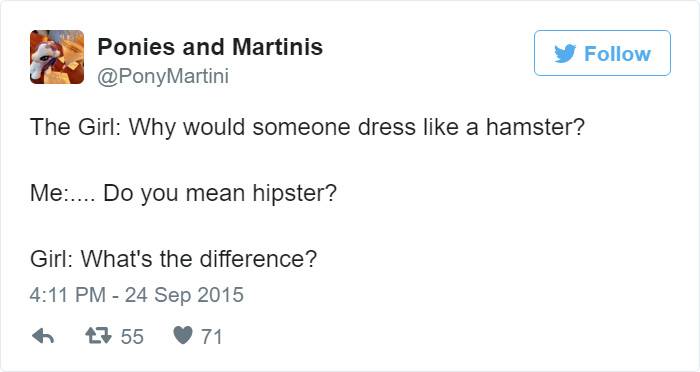Click the reply arrow icon
Image resolution: width=700 pixels, height=372 pixels.
tap(43, 336)
